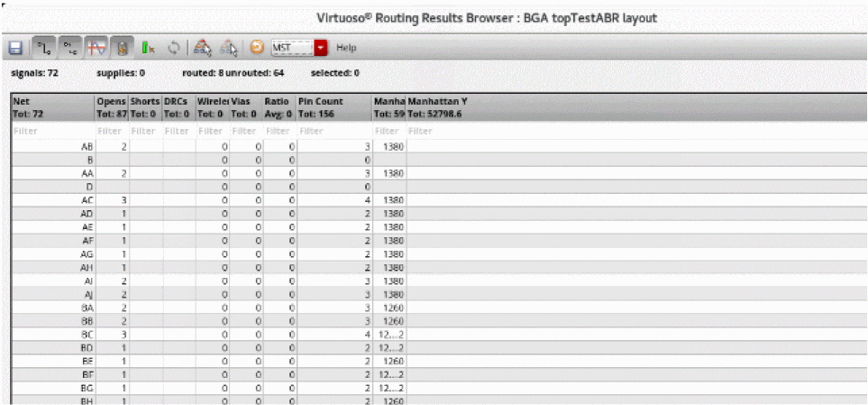This screenshot has height=405, width=868.
Task: Sort by the DRCs column header
Action: pyautogui.click(x=178, y=107)
